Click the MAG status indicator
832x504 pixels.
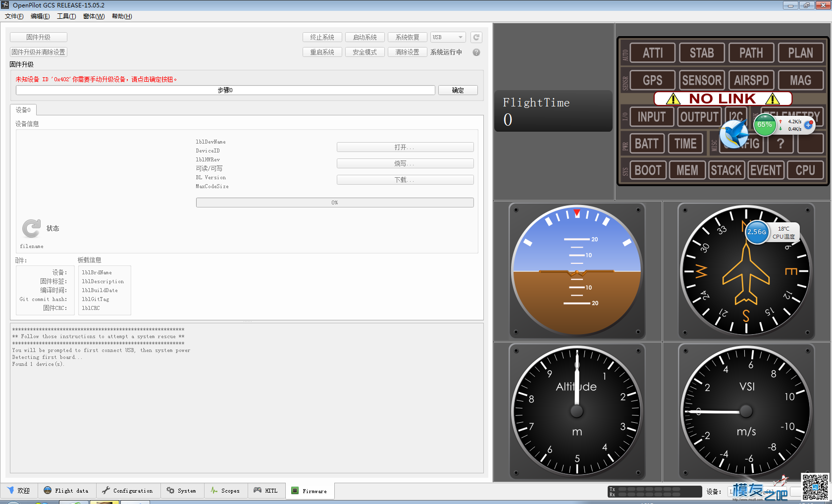(x=800, y=80)
